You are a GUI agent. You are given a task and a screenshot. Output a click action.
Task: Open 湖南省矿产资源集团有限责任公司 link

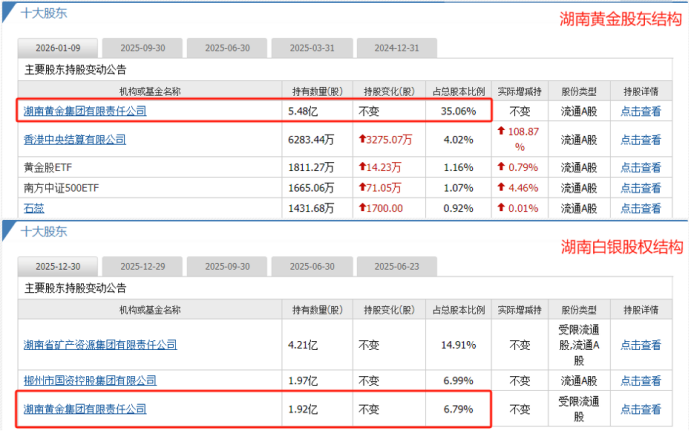coord(101,345)
